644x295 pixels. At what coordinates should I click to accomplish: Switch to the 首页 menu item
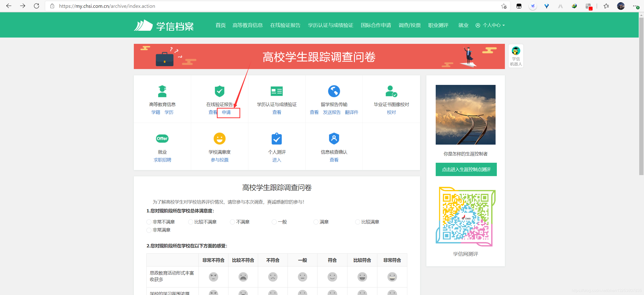tap(220, 25)
